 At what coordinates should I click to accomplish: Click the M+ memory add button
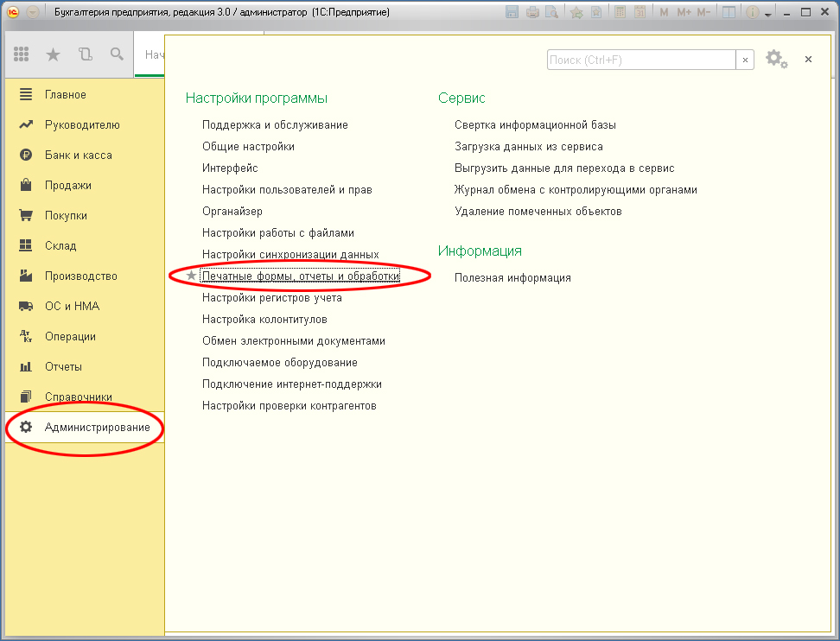click(684, 12)
